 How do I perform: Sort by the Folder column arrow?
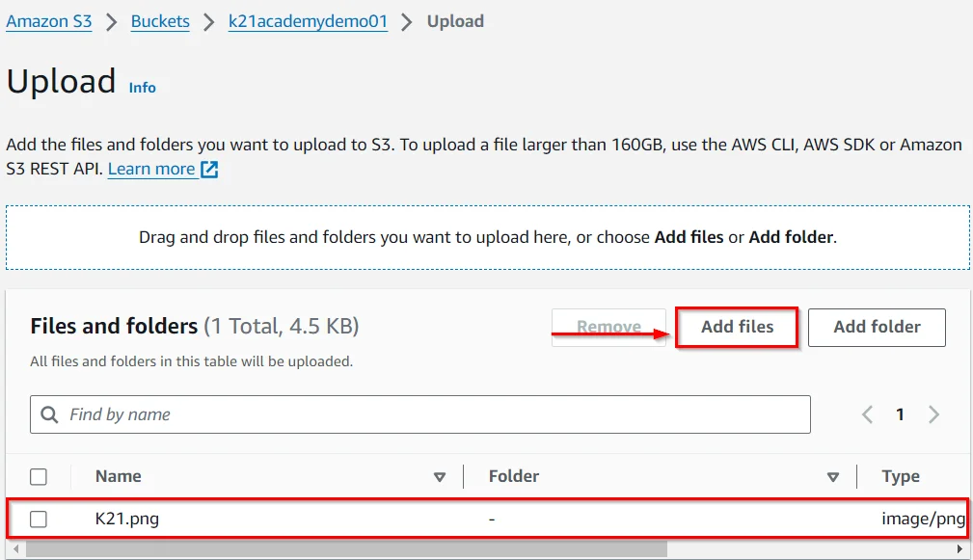[x=833, y=476]
